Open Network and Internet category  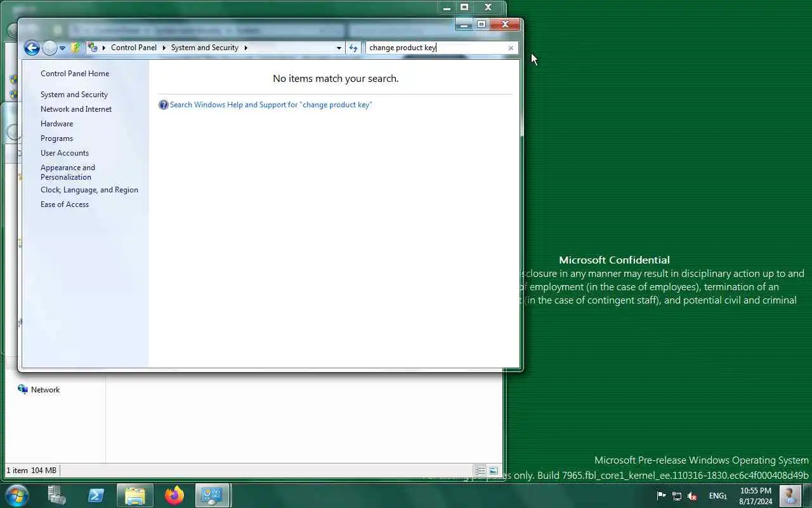76,109
